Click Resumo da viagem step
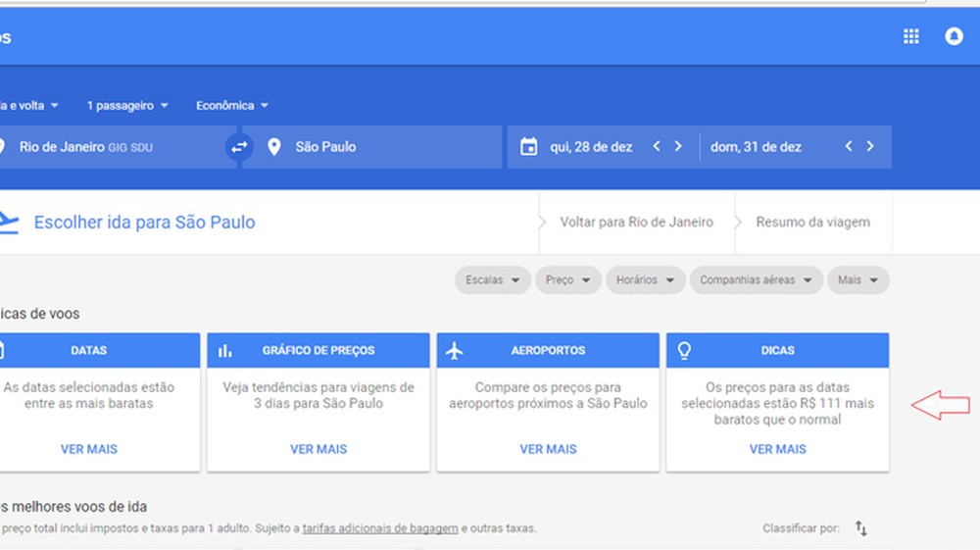 [812, 222]
